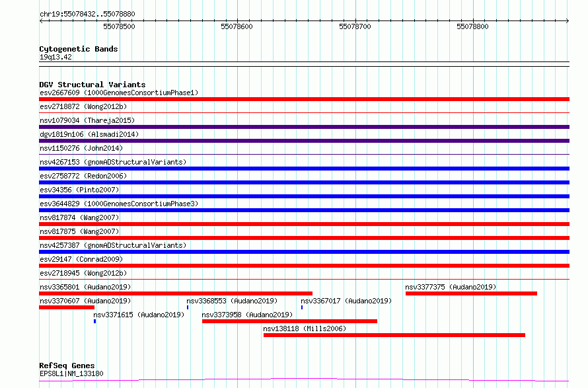Select the short red nsv3370607 bar
Screen dimensions: 588x388
tap(67, 307)
